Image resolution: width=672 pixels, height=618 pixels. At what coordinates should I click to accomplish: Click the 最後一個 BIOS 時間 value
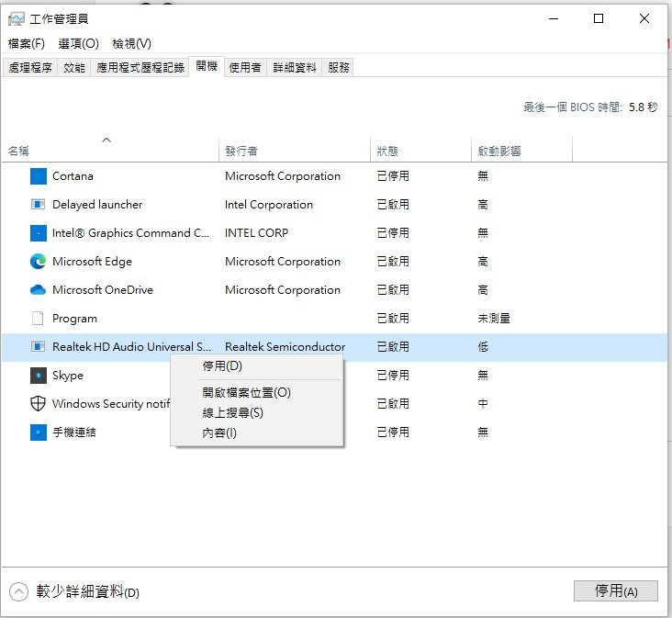pos(643,107)
